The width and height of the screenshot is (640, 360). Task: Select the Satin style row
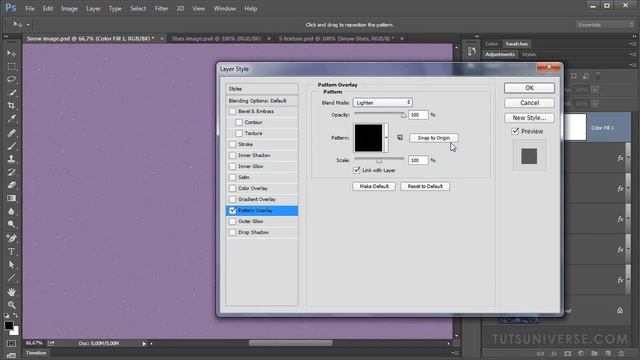(x=262, y=178)
